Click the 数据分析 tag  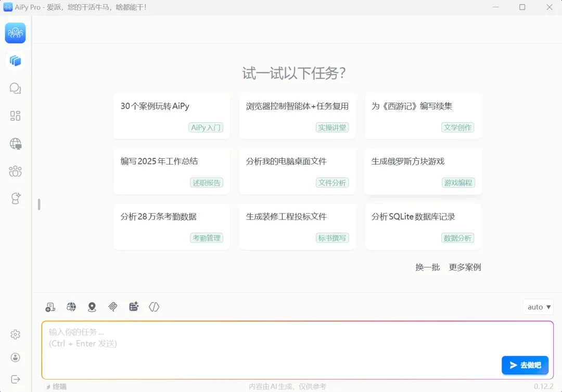click(458, 238)
